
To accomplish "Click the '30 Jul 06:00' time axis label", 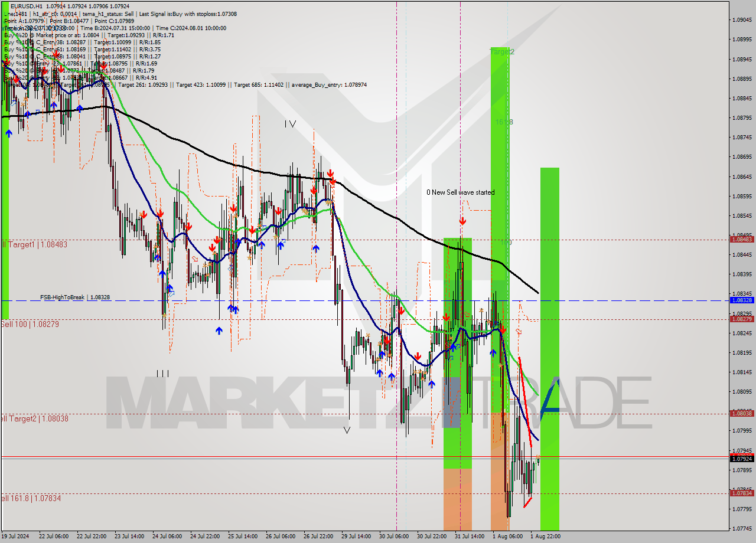I will click(394, 537).
